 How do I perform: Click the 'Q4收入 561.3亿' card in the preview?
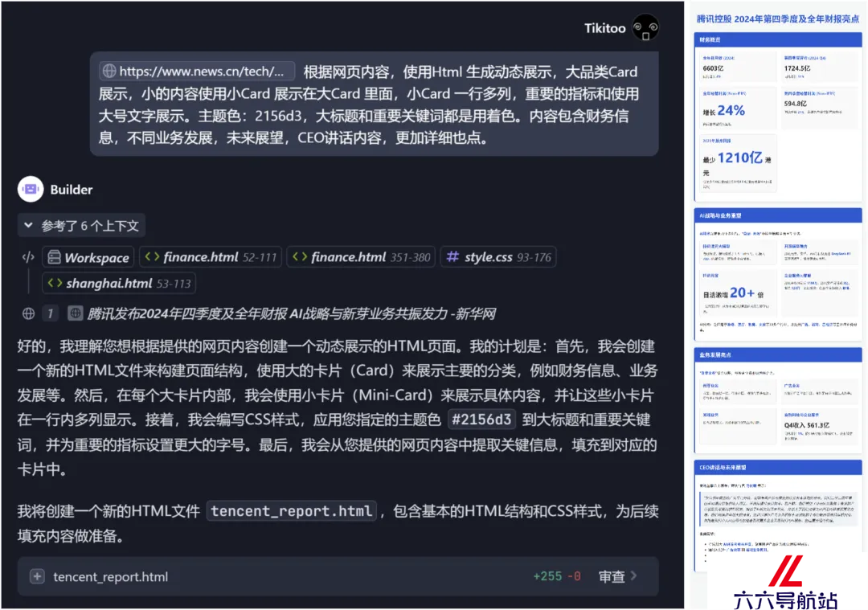coord(819,427)
